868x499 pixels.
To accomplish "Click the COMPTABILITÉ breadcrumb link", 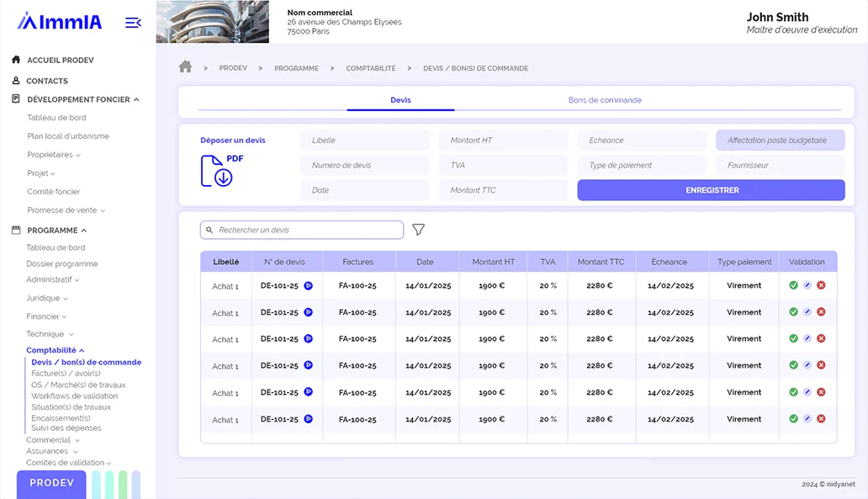I will [x=371, y=68].
